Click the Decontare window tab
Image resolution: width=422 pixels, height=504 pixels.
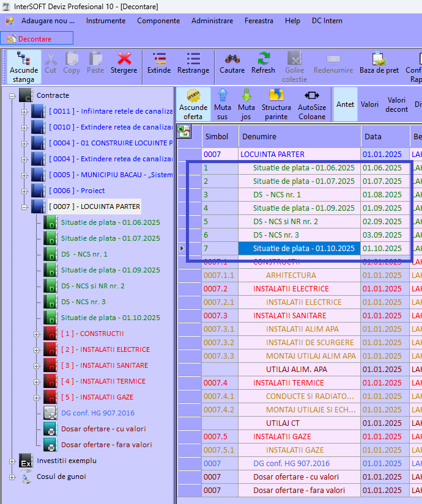click(x=35, y=38)
